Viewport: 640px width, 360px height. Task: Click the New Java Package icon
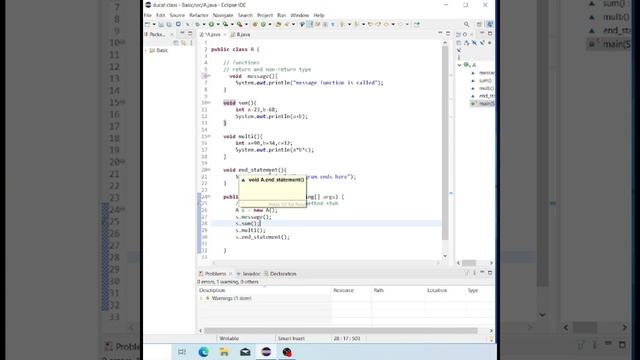point(255,24)
